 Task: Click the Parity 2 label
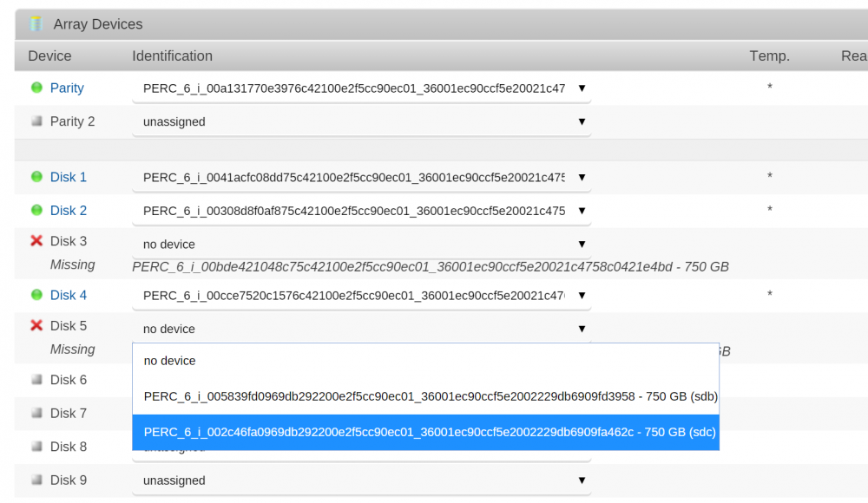(73, 121)
